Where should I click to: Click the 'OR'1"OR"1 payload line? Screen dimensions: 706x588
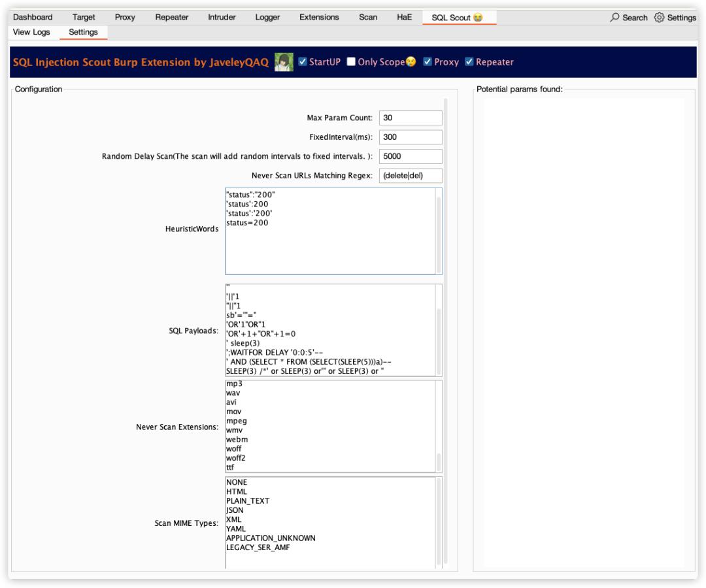point(246,325)
